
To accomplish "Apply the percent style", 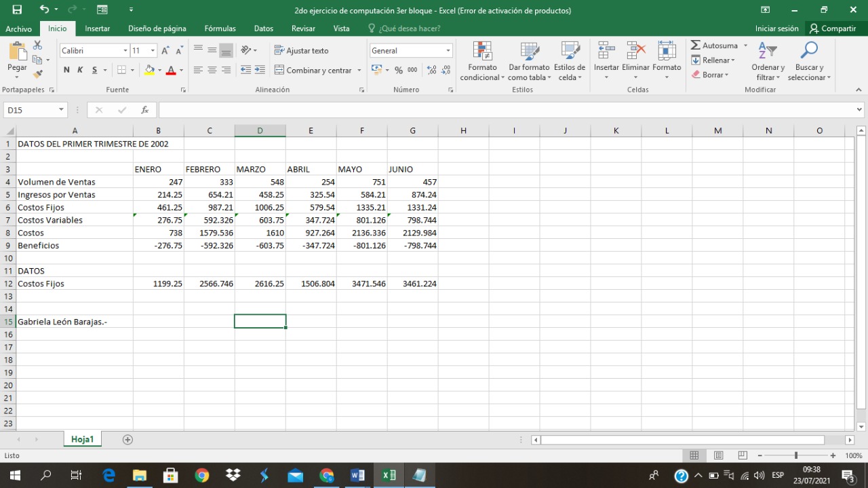I will [399, 70].
